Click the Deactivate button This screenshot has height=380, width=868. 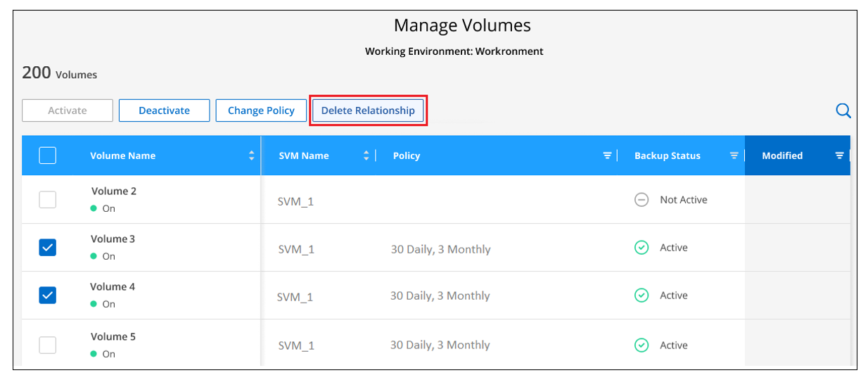tap(164, 110)
